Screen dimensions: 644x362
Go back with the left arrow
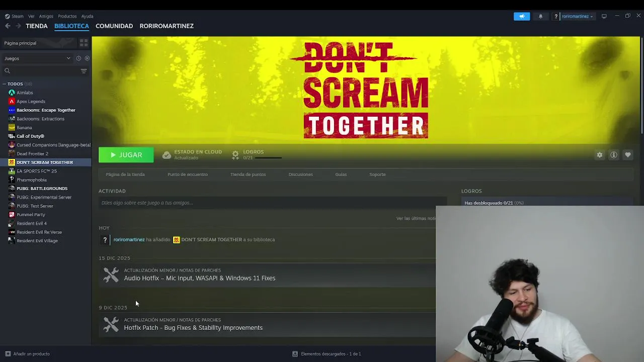click(x=8, y=26)
